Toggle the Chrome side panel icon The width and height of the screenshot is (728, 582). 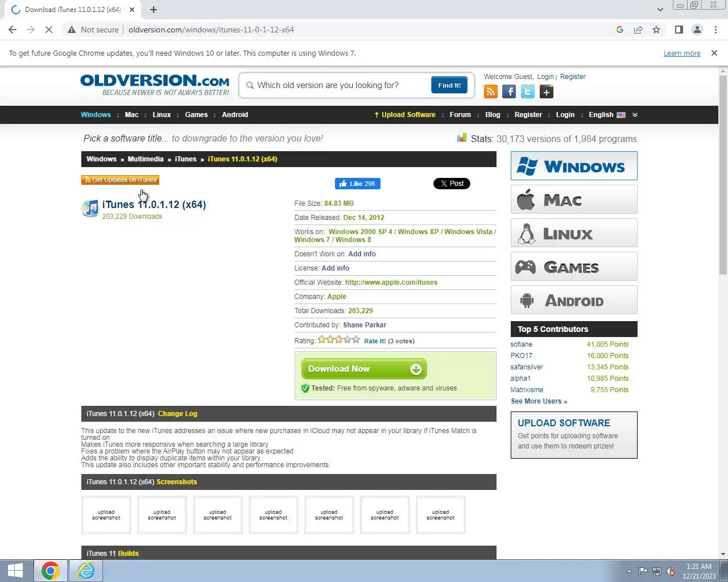679,30
